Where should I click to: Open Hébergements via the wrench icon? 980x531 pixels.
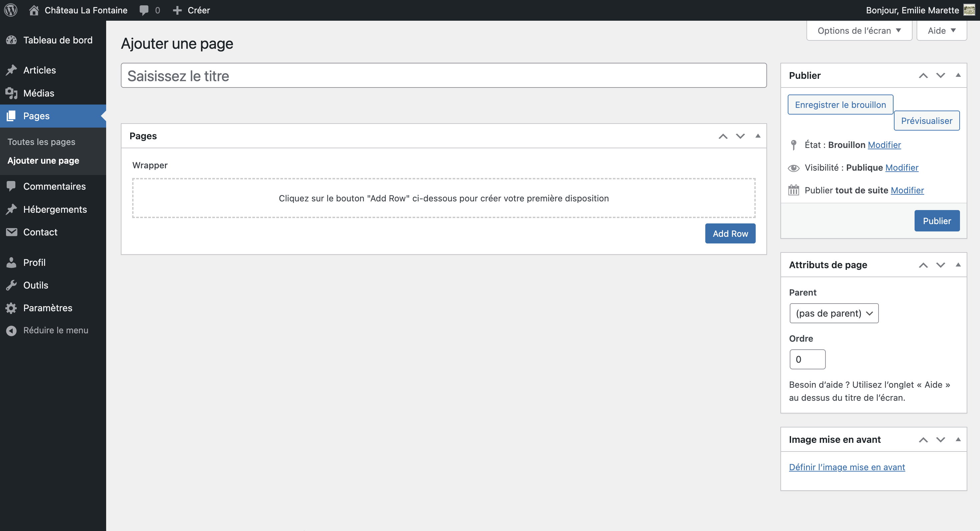pyautogui.click(x=11, y=209)
